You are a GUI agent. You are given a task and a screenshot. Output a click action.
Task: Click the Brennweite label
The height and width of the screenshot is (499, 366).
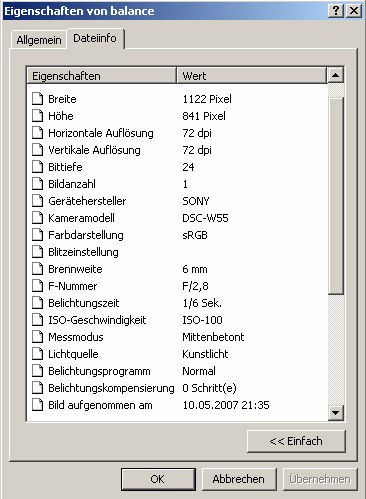(75, 269)
